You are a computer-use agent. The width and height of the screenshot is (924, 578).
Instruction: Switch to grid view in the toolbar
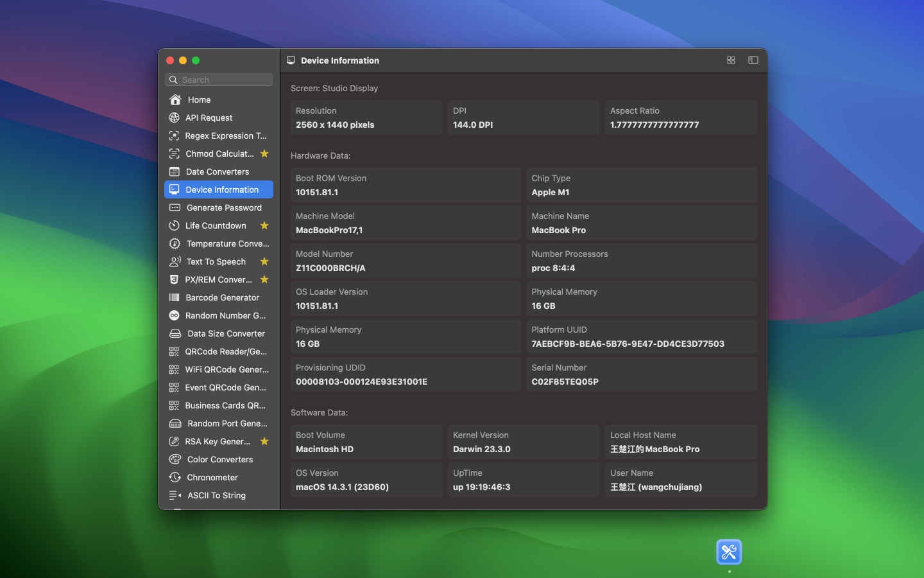pyautogui.click(x=731, y=60)
